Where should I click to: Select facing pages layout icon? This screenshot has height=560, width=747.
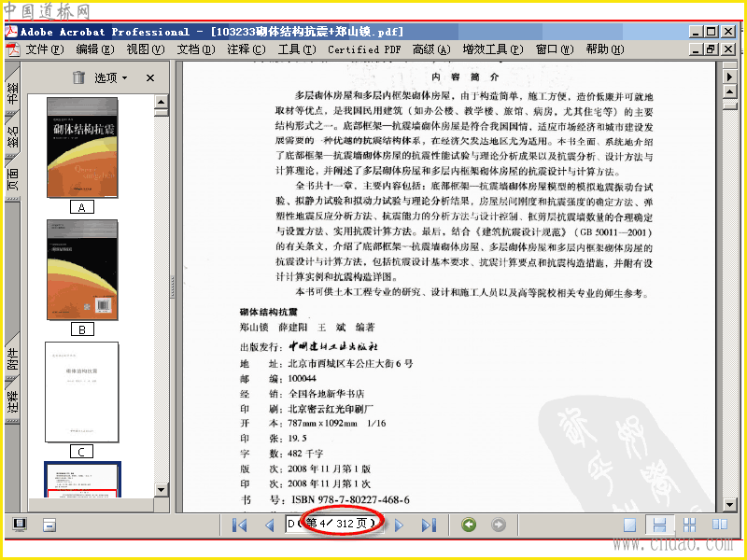pyautogui.click(x=719, y=525)
